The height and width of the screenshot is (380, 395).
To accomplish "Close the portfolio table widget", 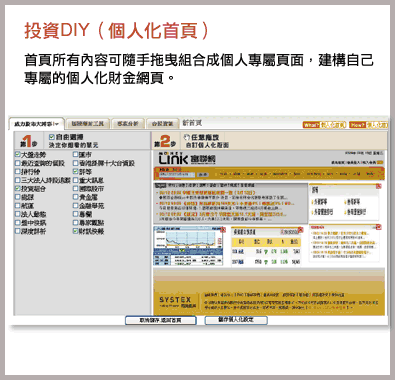I will click(301, 230).
